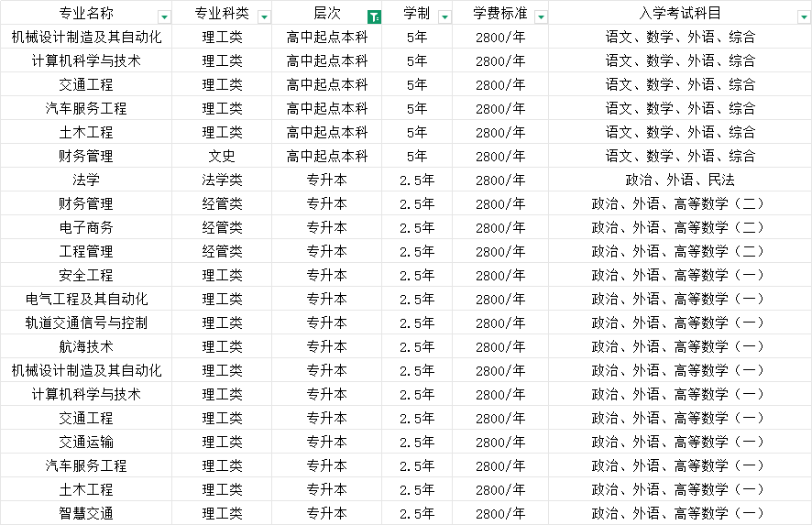Select the 入学考试科目 header cell
Image resolution: width=812 pixels, height=525 pixels.
(x=680, y=13)
